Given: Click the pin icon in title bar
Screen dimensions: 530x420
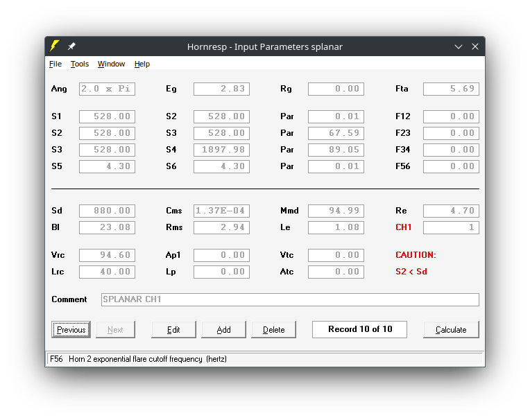Looking at the screenshot, I should pos(71,46).
